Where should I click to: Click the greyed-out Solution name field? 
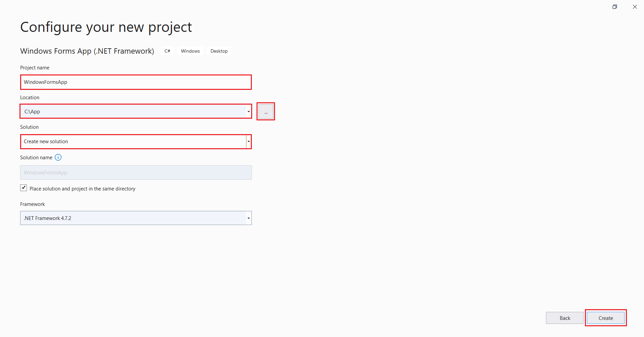click(136, 173)
